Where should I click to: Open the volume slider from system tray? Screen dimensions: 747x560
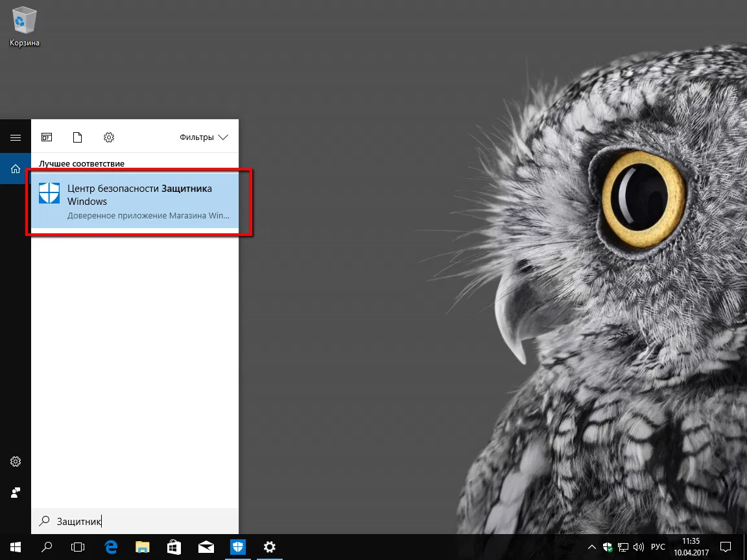tap(639, 546)
